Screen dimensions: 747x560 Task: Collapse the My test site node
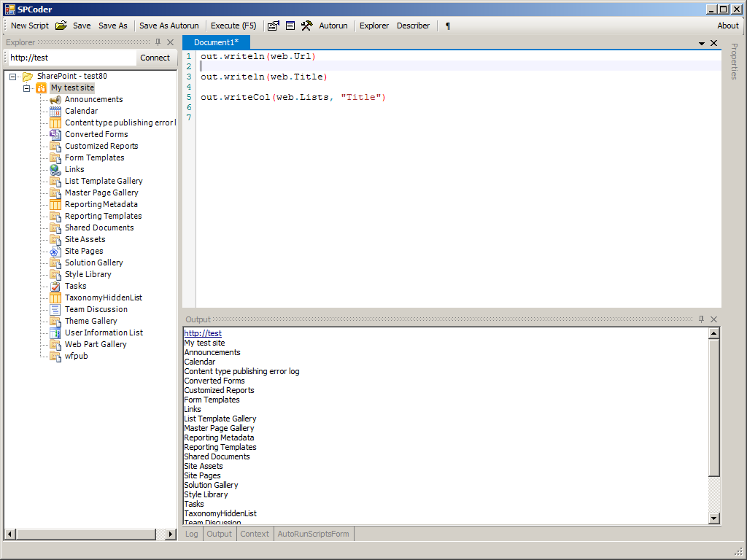(27, 88)
